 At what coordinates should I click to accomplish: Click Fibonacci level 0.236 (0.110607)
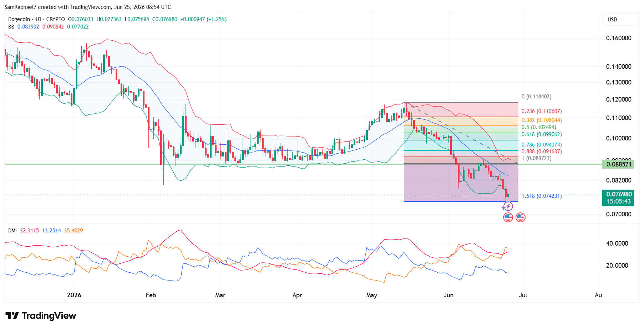[x=542, y=111]
